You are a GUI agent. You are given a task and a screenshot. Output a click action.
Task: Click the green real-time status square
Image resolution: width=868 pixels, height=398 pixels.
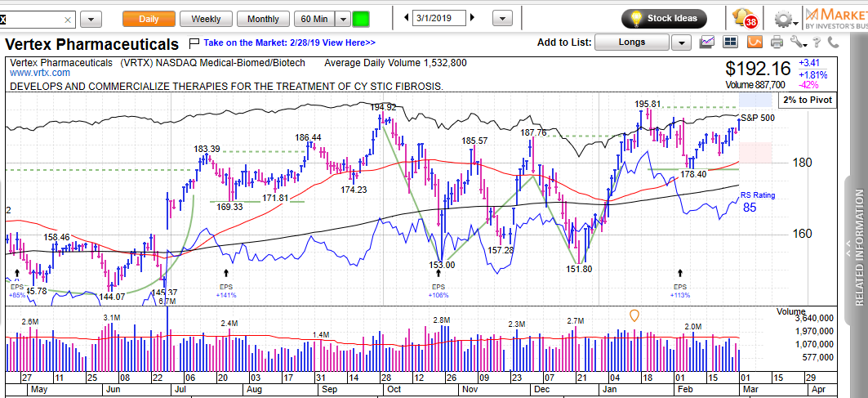click(361, 19)
